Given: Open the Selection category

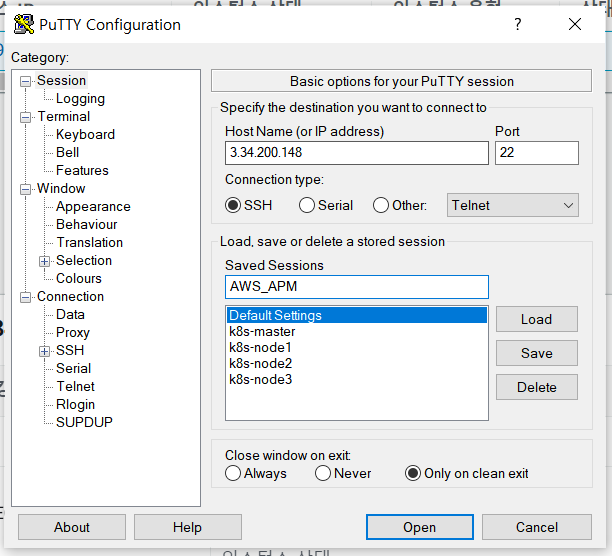Looking at the screenshot, I should coord(84,260).
